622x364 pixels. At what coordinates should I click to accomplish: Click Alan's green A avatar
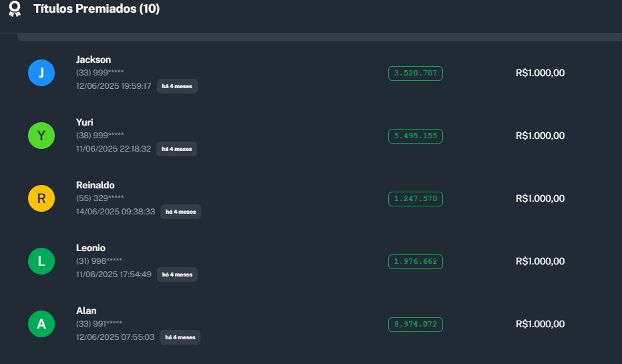(x=41, y=324)
